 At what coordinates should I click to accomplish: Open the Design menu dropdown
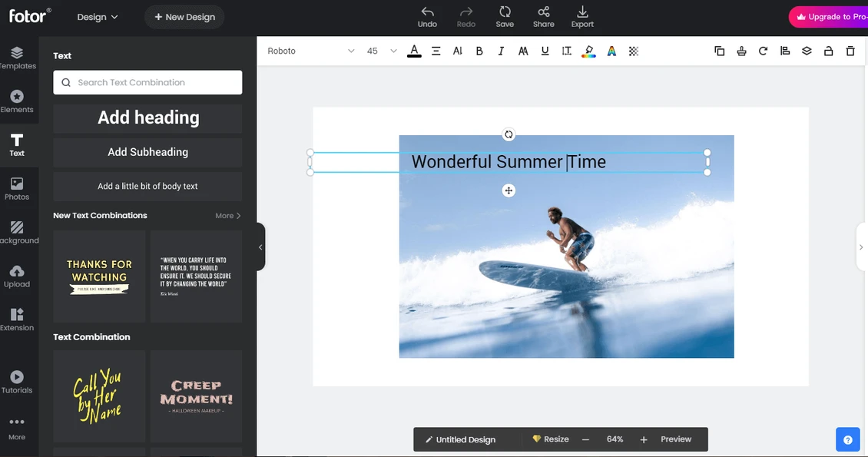(98, 17)
